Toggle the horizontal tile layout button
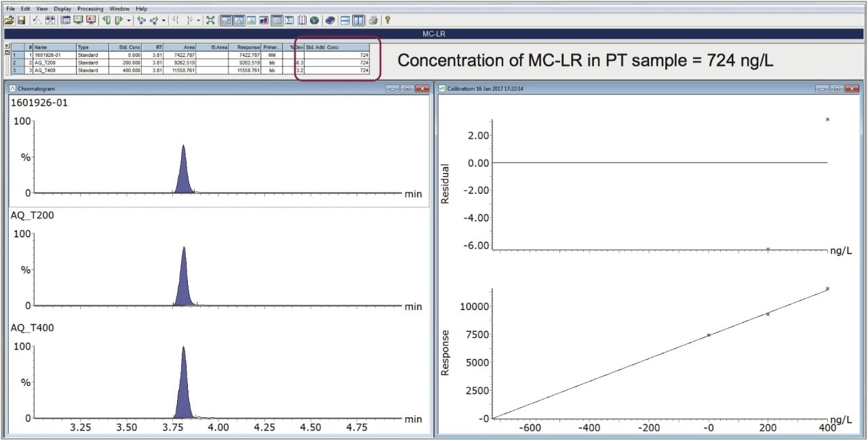Viewport: 868px width, 441px height. (345, 20)
